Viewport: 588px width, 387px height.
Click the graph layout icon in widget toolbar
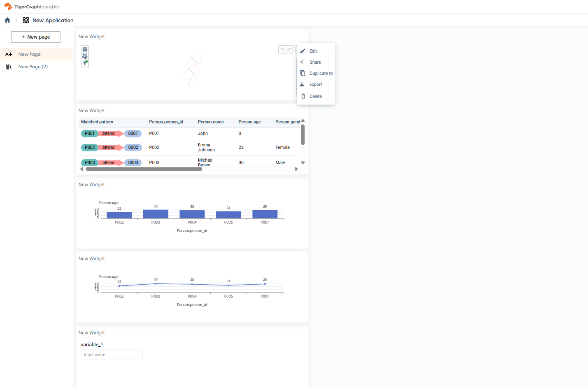[x=85, y=56]
